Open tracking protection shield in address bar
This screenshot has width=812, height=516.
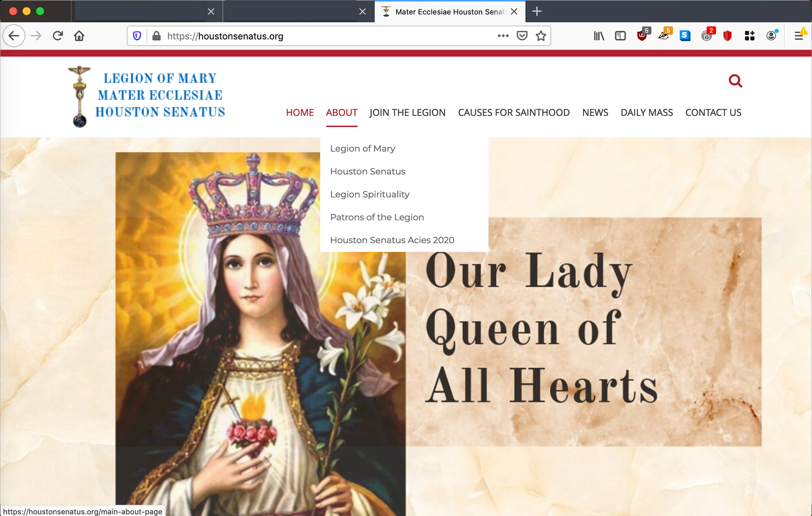pyautogui.click(x=137, y=36)
